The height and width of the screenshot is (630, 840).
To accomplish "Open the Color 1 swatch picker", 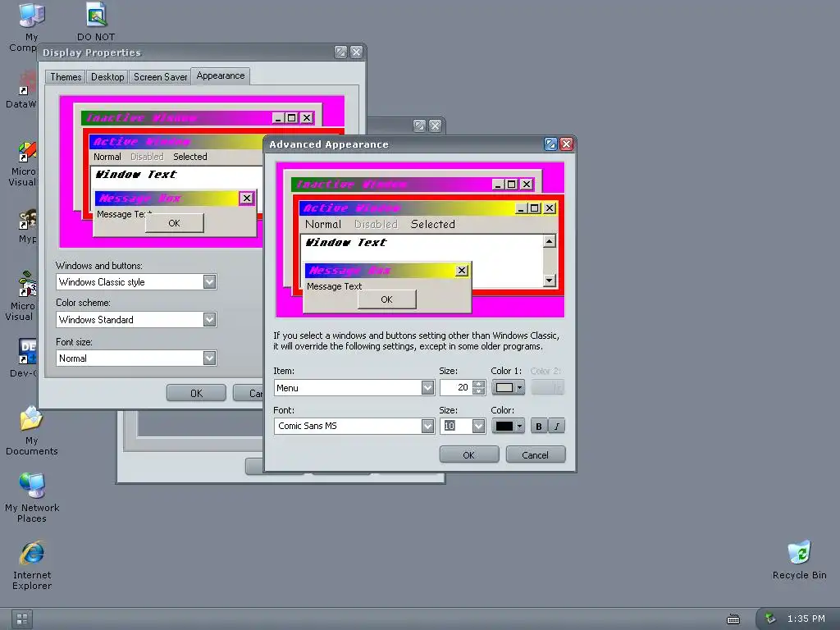I will [508, 387].
